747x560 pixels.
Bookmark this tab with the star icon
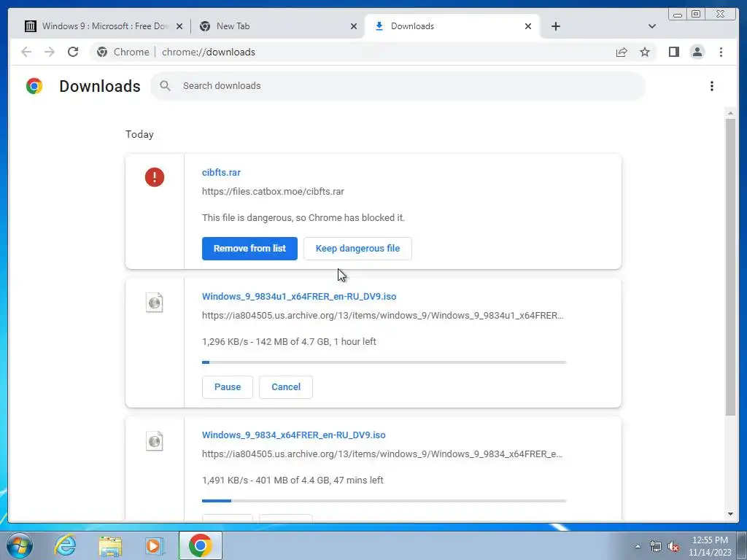645,52
